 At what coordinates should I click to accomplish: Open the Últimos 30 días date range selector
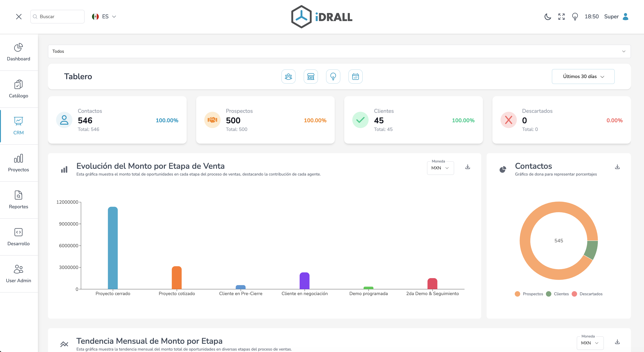(x=583, y=76)
